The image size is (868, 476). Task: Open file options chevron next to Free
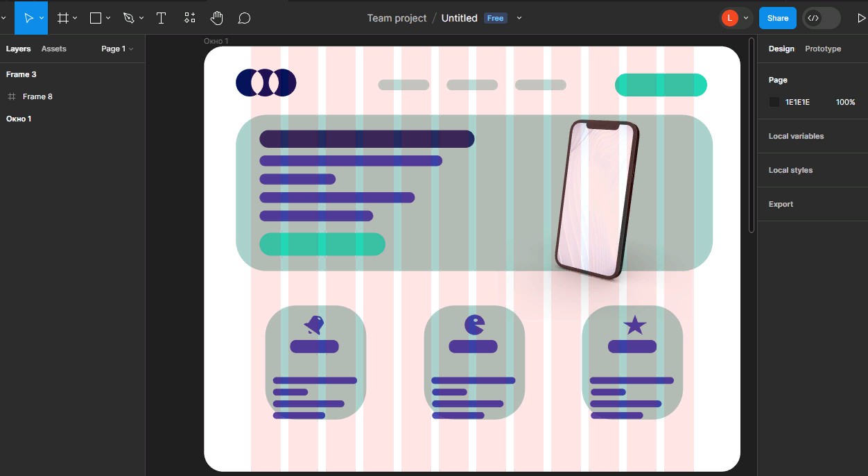click(x=520, y=18)
